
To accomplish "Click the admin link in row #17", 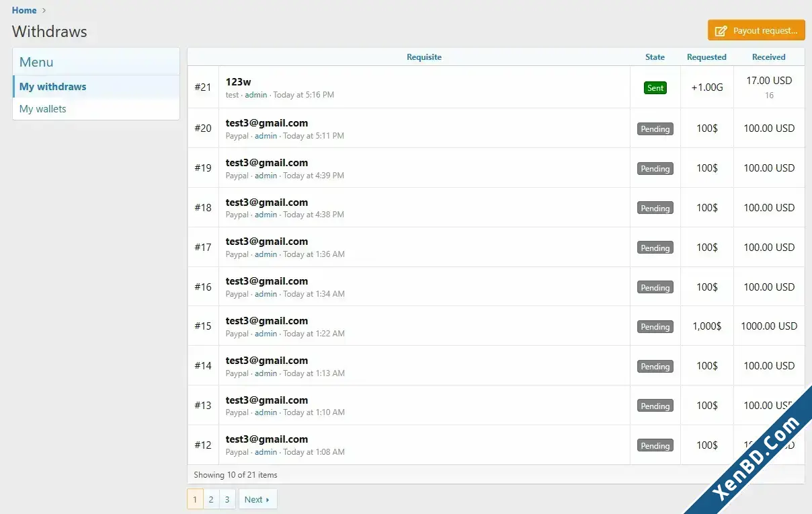I will (x=266, y=254).
